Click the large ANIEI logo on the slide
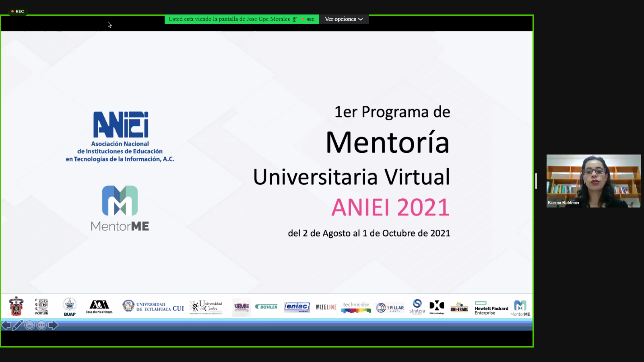 [x=120, y=125]
